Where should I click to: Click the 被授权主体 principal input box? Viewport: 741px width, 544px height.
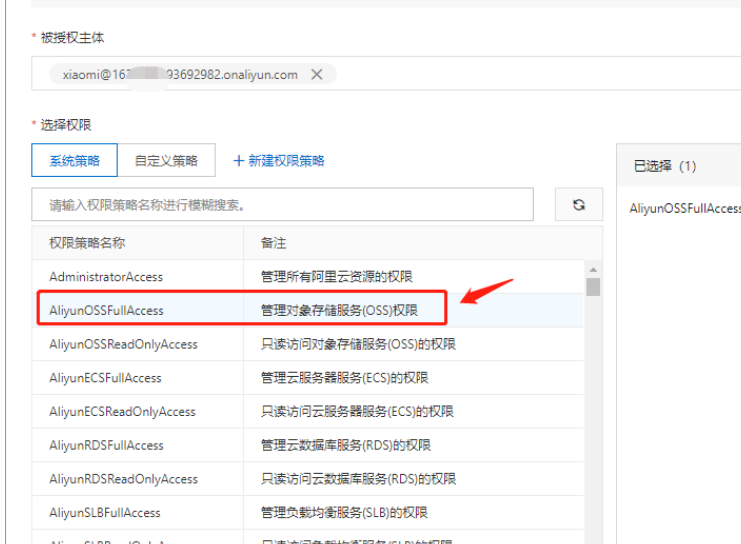[386, 73]
